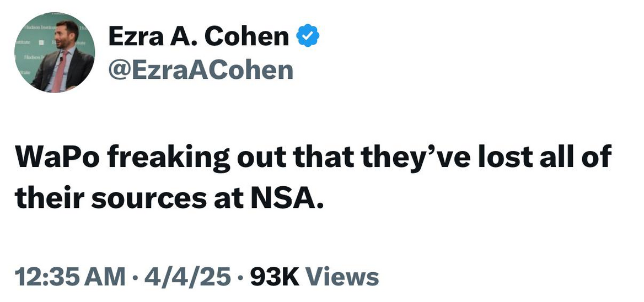Click the word "their" starting the second line
The width and height of the screenshot is (644, 302).
pos(49,198)
